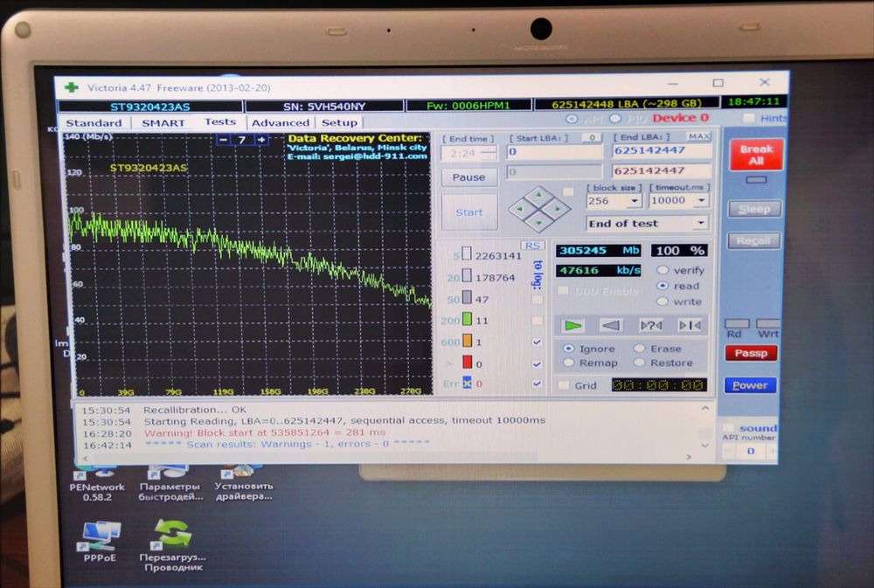
Task: Click the blue Err block indicator icon
Action: pyautogui.click(x=467, y=384)
